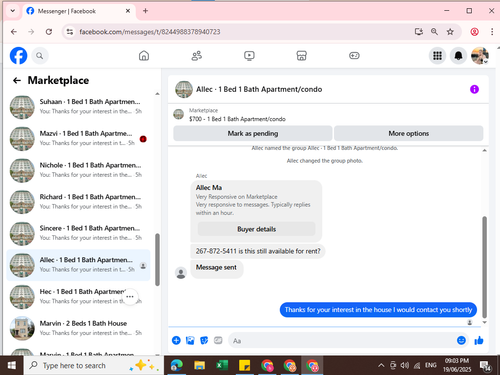Open the Watch video icon
The image size is (500, 375).
click(x=249, y=55)
